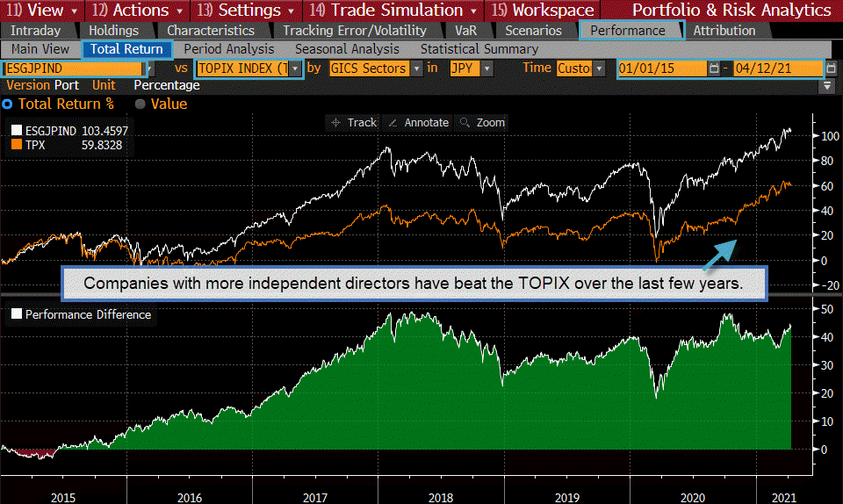Expand the TOPIX INDEX benchmark dropdown

pyautogui.click(x=295, y=68)
